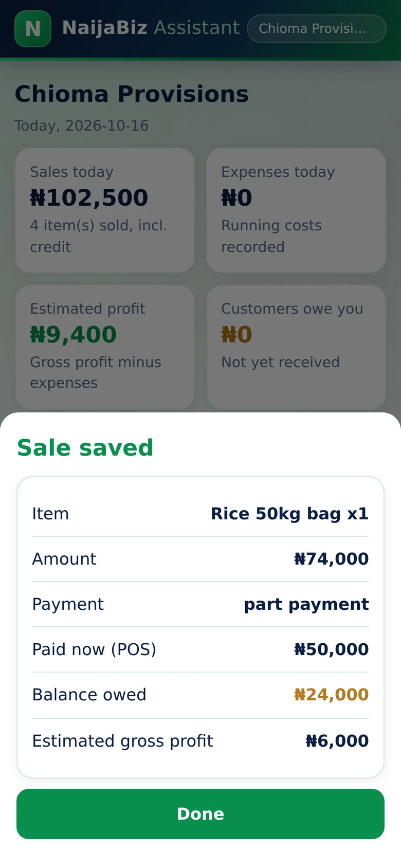Open the Chioma Provisi... shop selector pill
The image size is (401, 868).
317,29
